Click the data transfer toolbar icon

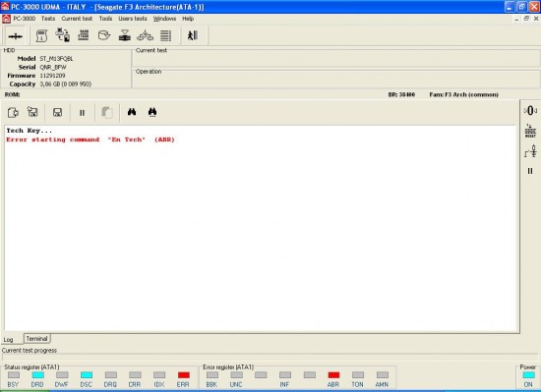click(62, 35)
